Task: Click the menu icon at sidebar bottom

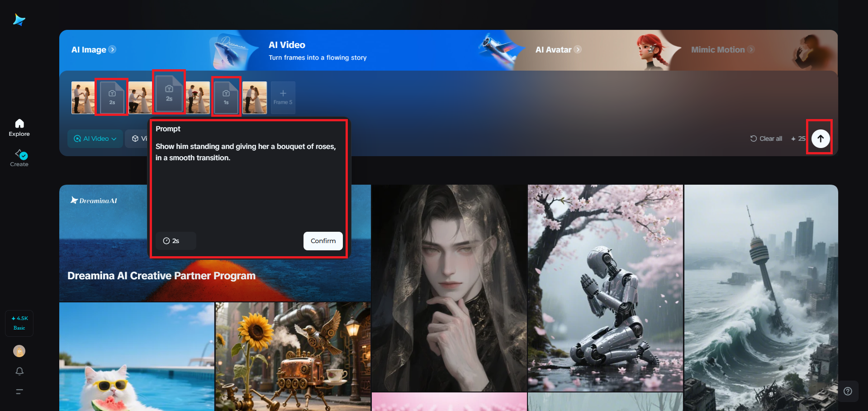Action: (19, 391)
